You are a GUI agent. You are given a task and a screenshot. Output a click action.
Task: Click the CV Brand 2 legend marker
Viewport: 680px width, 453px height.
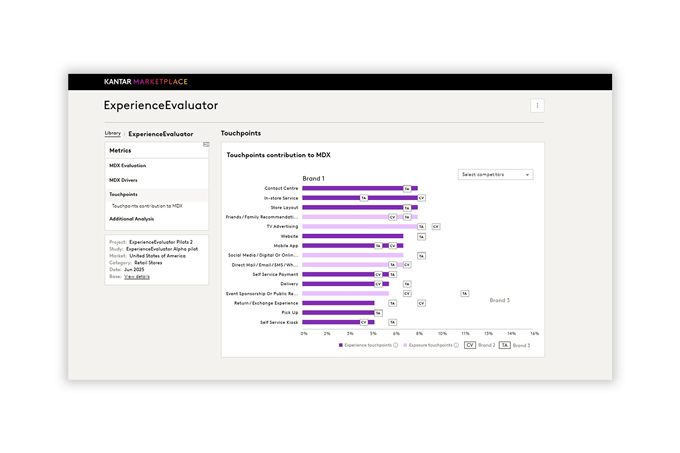tap(470, 344)
